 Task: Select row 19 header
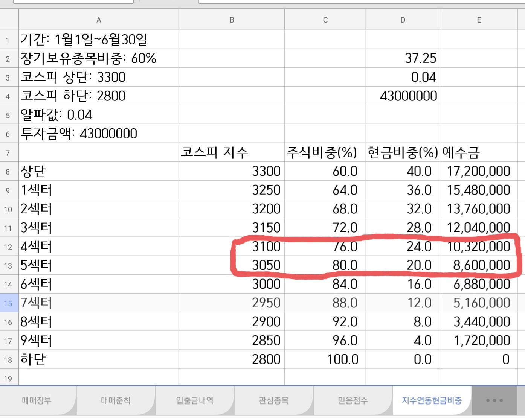[x=9, y=377]
